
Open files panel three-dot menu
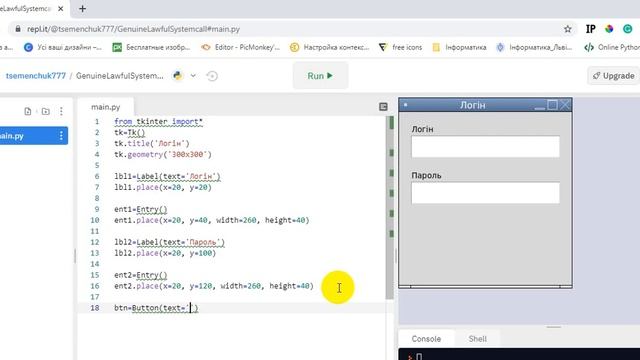61,111
